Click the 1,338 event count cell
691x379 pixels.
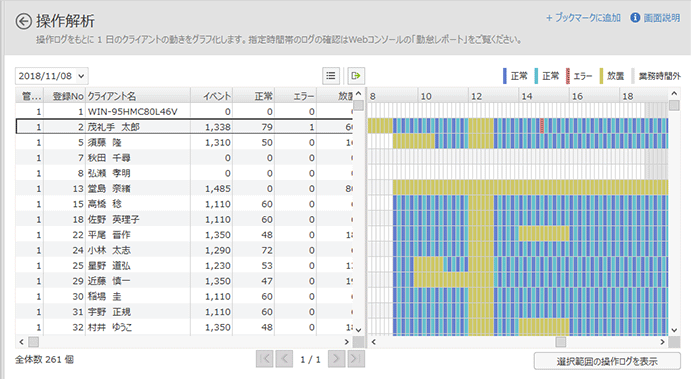click(x=212, y=126)
